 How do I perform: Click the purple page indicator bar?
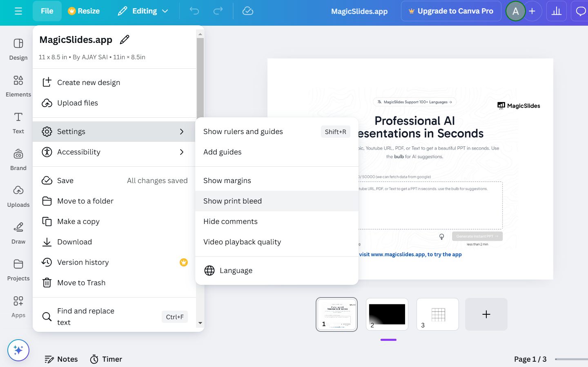tap(388, 340)
